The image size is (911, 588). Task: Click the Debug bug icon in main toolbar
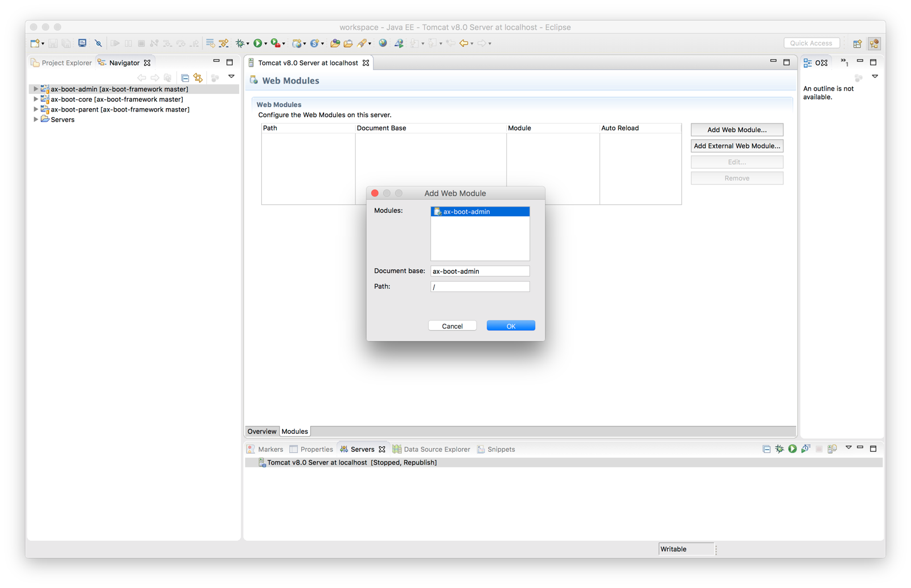coord(240,43)
